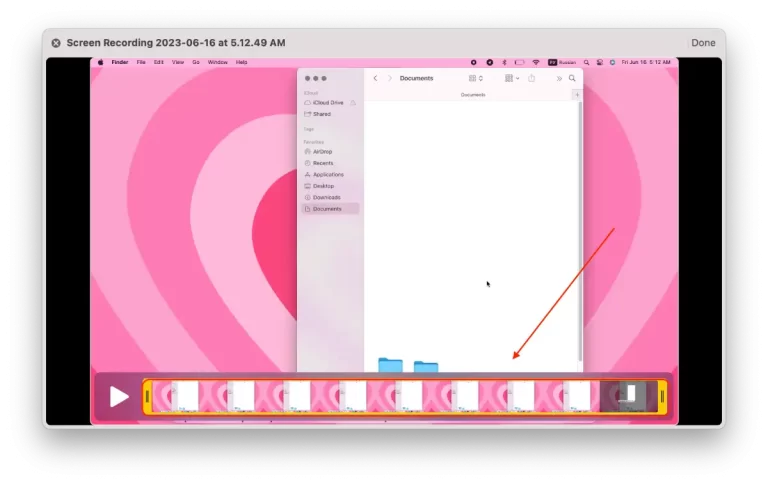Open the View menu in recorded menu bar
Viewport: 768px width, 485px height.
tap(178, 62)
